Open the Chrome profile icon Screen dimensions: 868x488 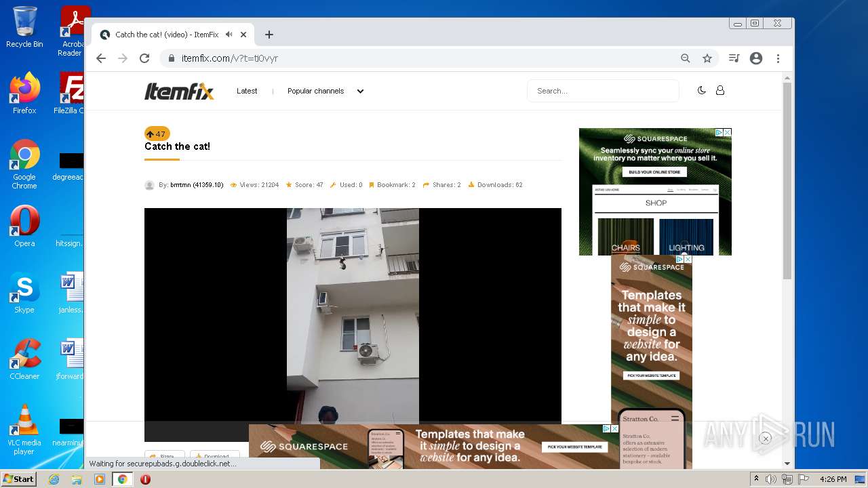pyautogui.click(x=756, y=58)
